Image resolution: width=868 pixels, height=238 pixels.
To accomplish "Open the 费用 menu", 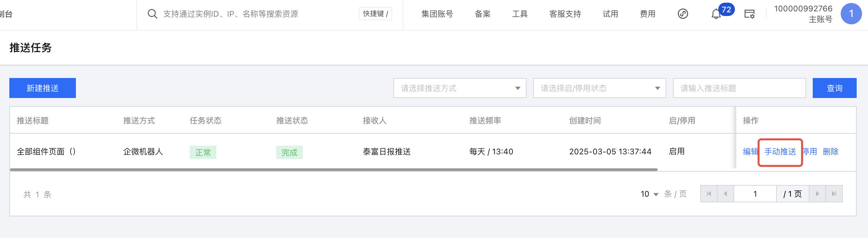I will 647,14.
